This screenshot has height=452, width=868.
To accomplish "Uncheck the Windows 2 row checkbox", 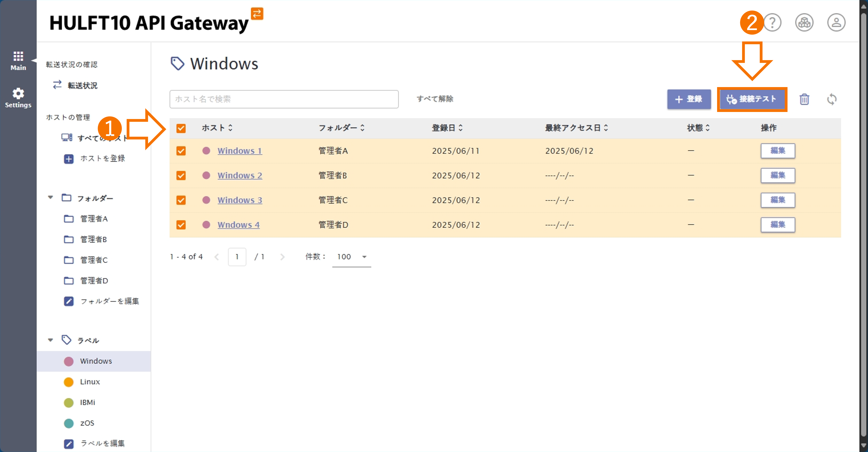I will pyautogui.click(x=181, y=175).
